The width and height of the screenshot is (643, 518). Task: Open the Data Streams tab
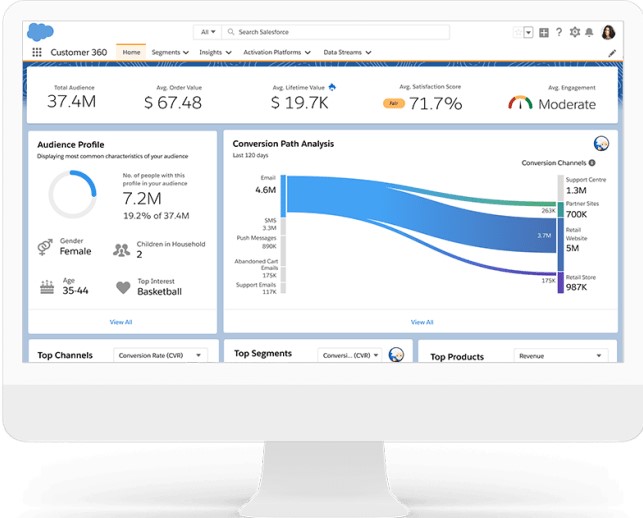point(342,52)
